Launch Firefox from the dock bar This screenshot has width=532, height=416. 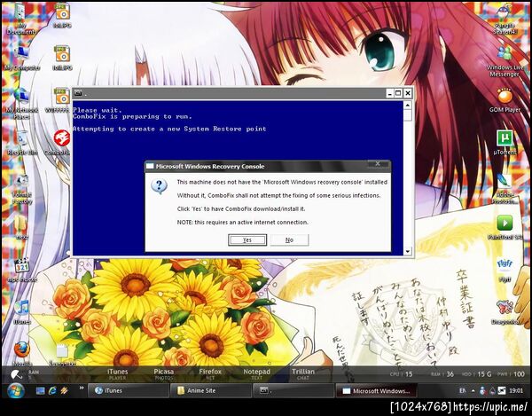coord(210,374)
